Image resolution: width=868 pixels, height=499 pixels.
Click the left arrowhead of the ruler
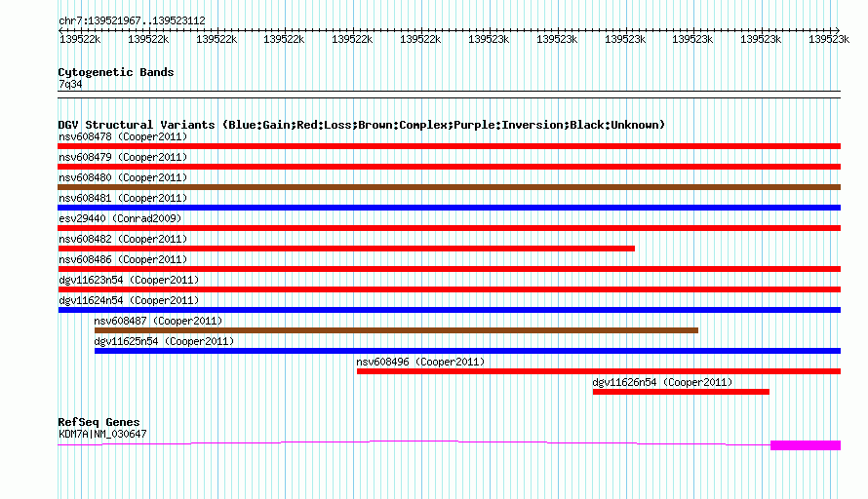coord(61,30)
